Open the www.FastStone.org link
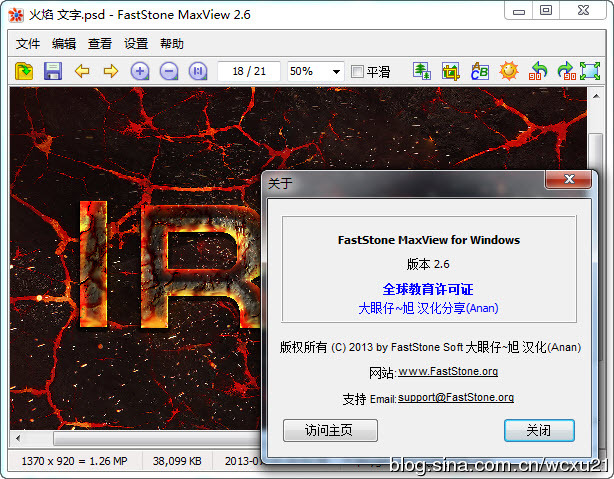 (448, 371)
